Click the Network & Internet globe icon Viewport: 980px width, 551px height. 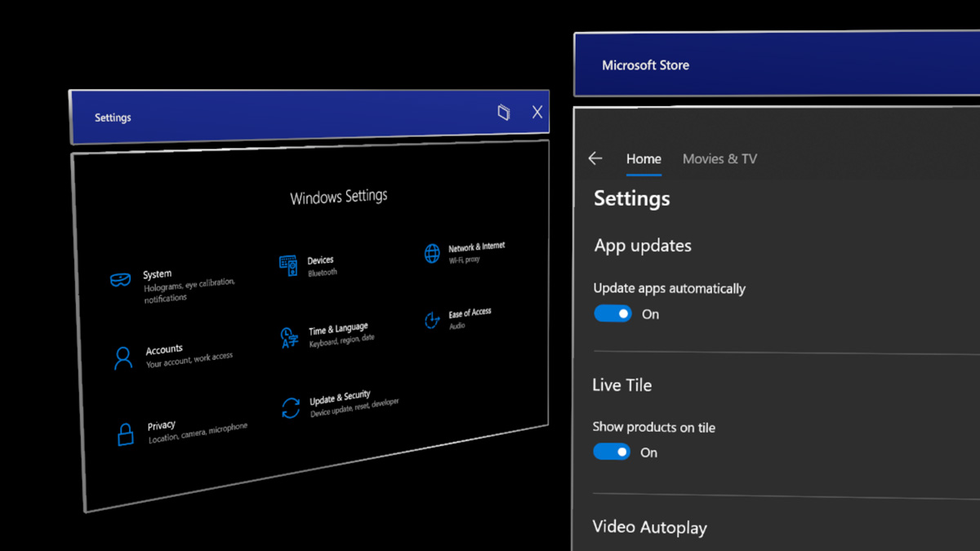432,253
